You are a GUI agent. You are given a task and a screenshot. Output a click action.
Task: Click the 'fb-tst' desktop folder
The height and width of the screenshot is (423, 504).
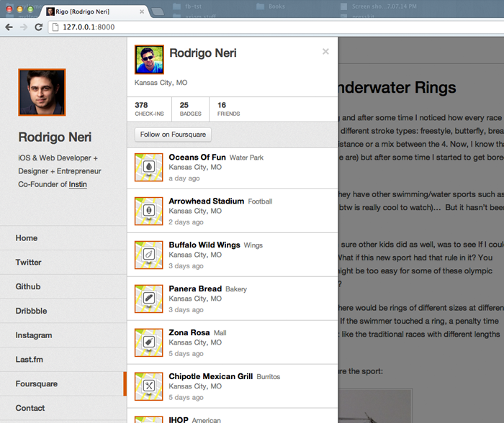[187, 6]
